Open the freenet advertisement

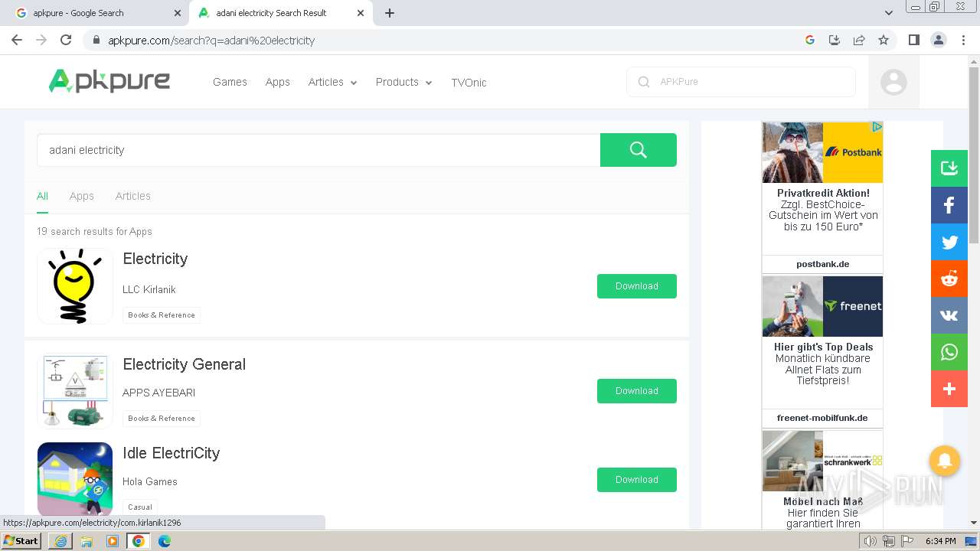(823, 352)
